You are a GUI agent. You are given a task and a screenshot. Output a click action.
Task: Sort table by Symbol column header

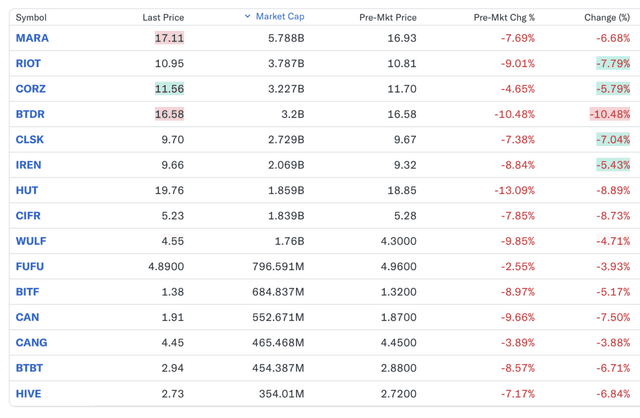click(x=31, y=18)
